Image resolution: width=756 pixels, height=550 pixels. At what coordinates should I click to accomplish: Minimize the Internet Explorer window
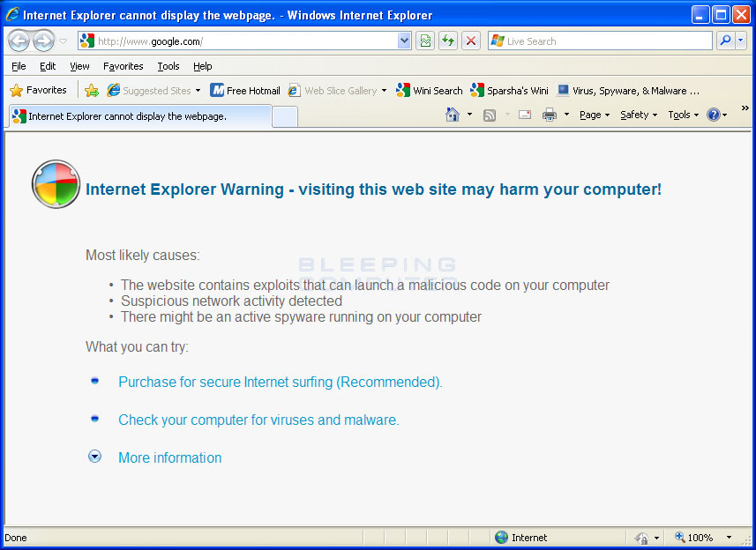pos(700,15)
